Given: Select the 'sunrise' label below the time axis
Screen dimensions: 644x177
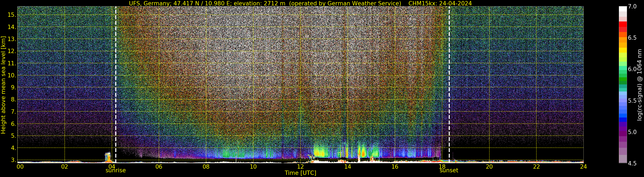Looking at the screenshot, I should click(115, 171).
